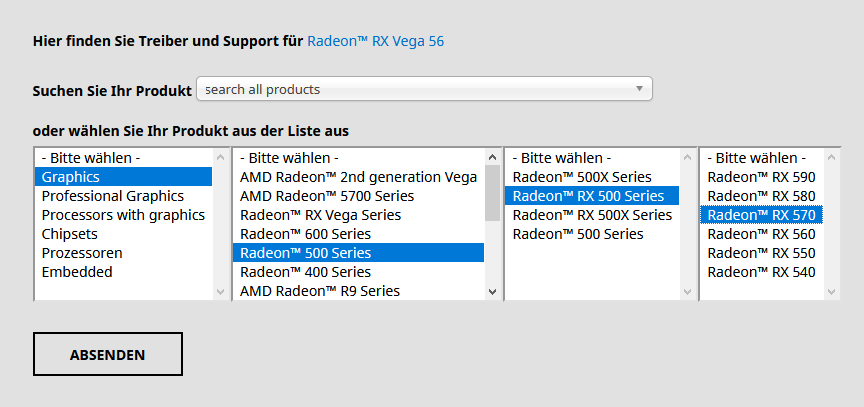Select Professional Graphics in category list
This screenshot has height=407, width=864.
[x=113, y=196]
